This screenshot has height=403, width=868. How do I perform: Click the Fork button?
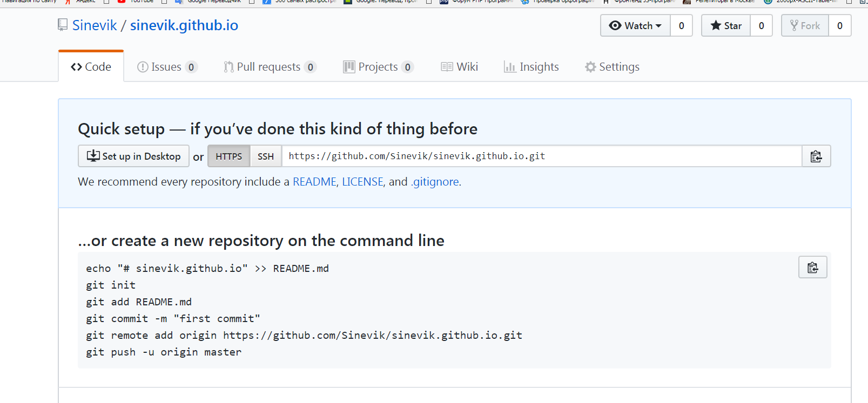(805, 25)
